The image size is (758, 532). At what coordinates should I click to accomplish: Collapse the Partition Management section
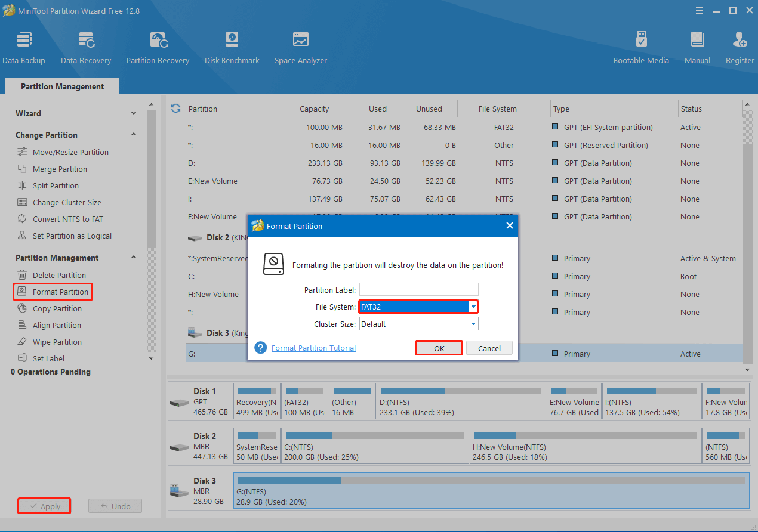134,258
